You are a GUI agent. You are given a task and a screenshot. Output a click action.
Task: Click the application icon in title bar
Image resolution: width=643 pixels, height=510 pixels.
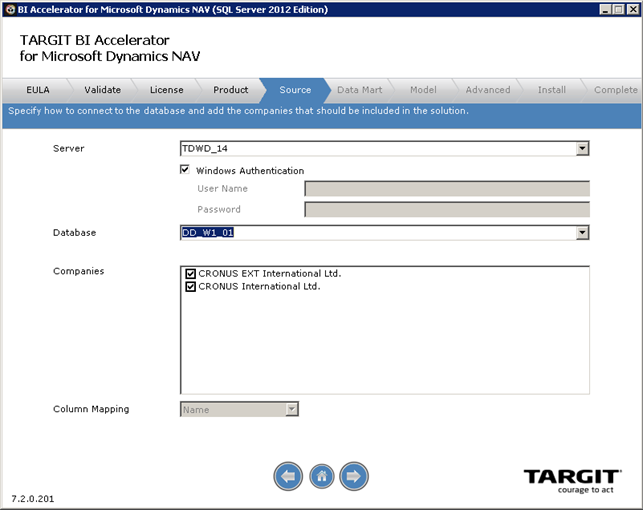click(x=11, y=9)
